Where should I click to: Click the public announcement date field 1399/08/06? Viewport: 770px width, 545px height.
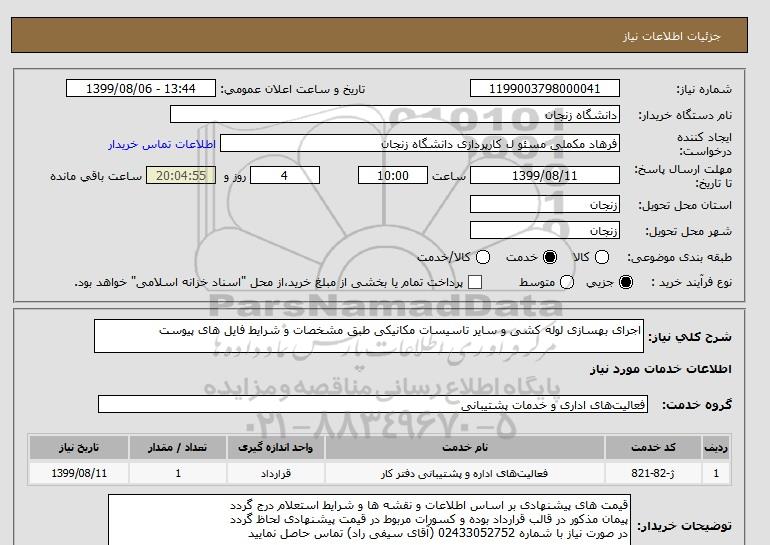tap(141, 89)
